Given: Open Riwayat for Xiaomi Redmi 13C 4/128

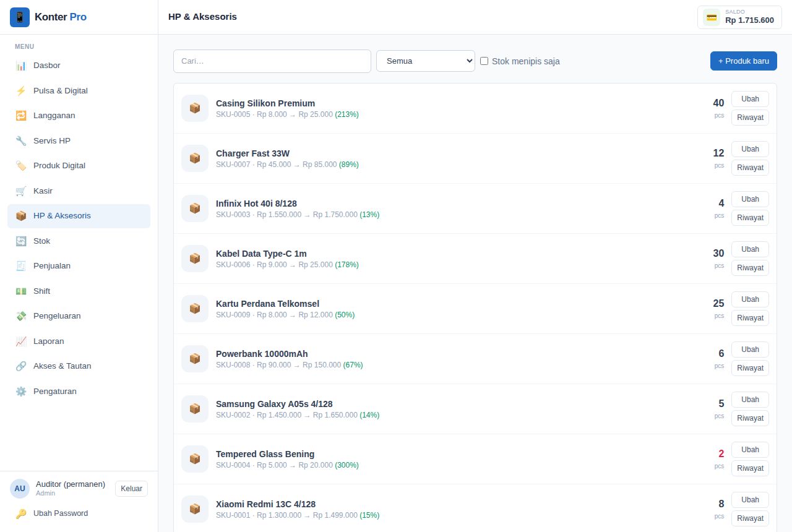Looking at the screenshot, I should [750, 518].
